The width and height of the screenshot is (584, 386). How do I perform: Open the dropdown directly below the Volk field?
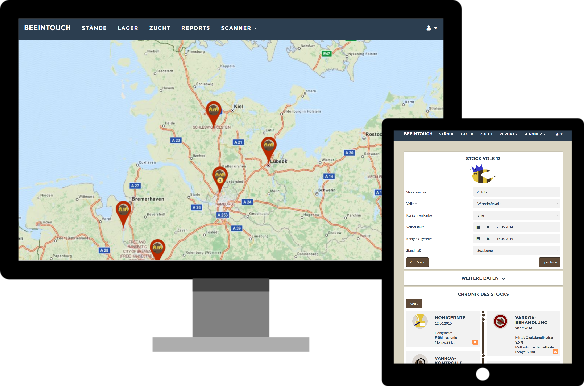tap(516, 215)
